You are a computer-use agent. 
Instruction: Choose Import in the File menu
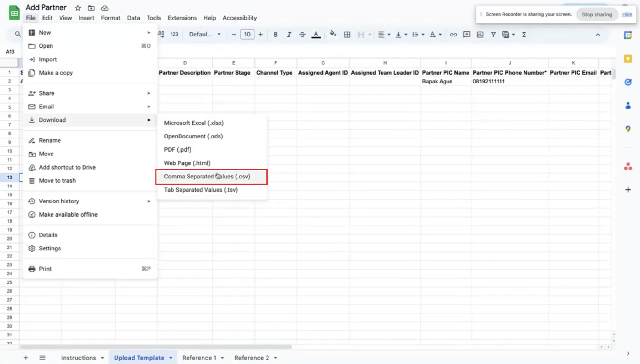click(90, 59)
